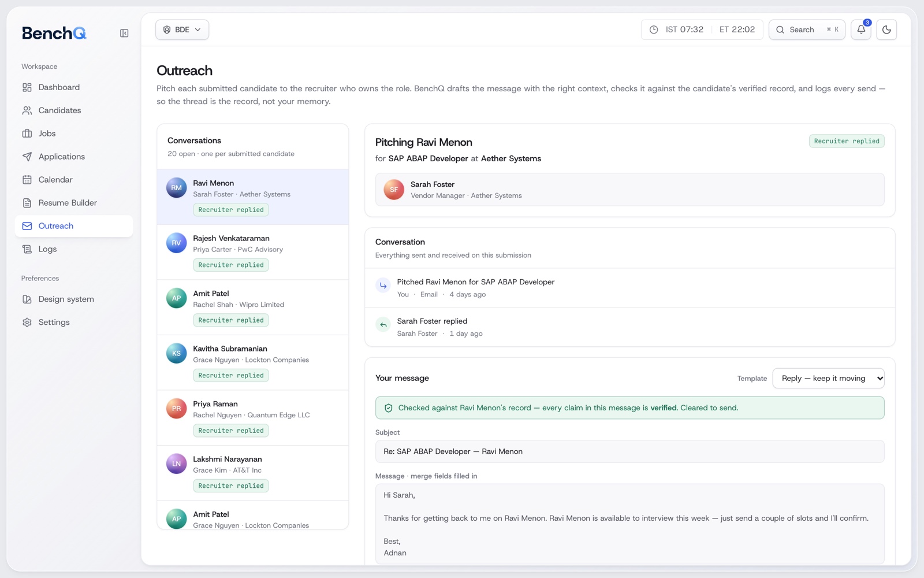Click the shield check icon in verification banner
Viewport: 924px width, 578px height.
pos(389,408)
